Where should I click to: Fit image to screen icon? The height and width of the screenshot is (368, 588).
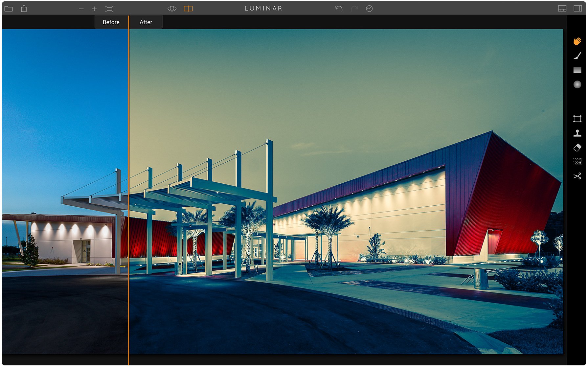pyautogui.click(x=109, y=9)
